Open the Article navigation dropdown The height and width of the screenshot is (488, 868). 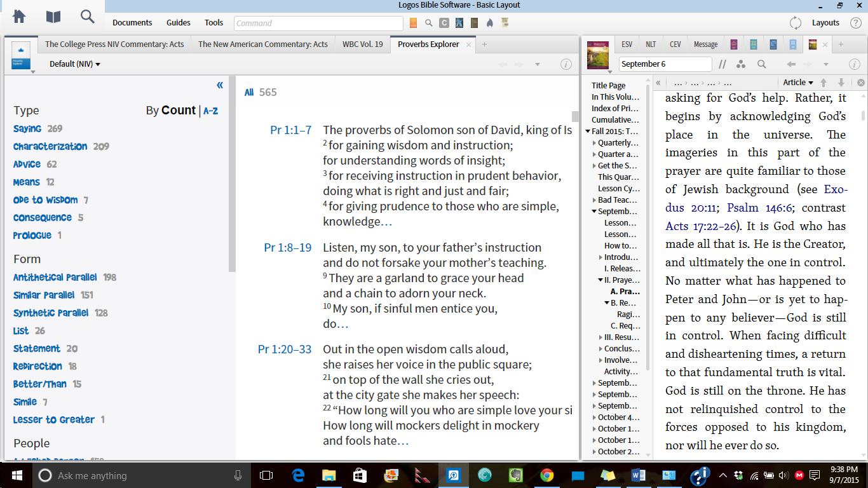(x=798, y=83)
